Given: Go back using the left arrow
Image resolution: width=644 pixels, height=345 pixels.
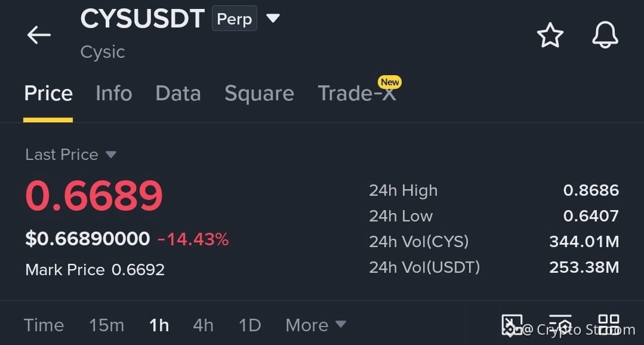Looking at the screenshot, I should [39, 35].
